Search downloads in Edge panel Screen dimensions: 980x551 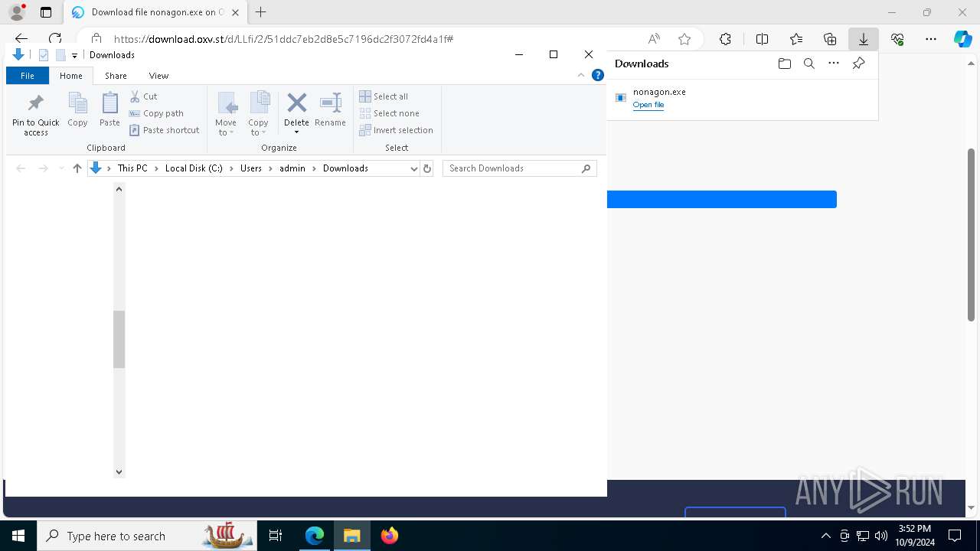click(x=808, y=64)
